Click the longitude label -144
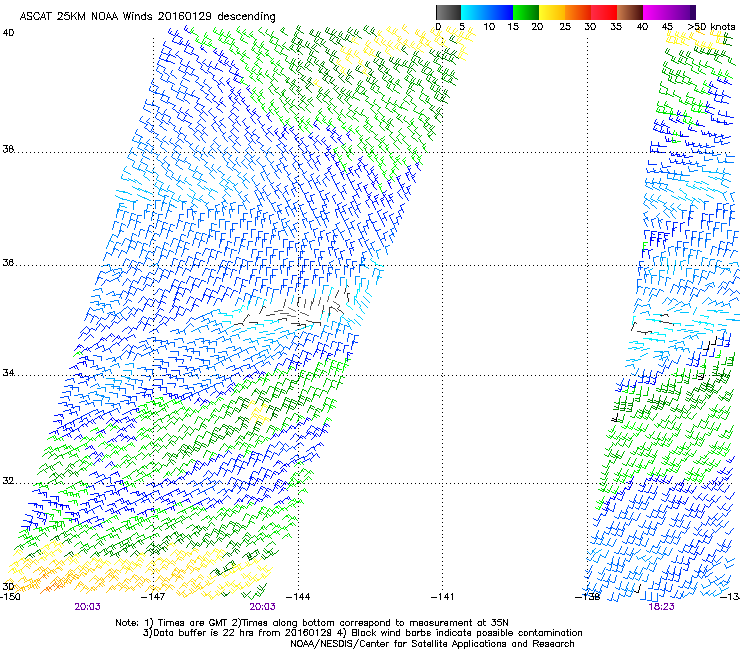The image size is (740, 650). (298, 597)
